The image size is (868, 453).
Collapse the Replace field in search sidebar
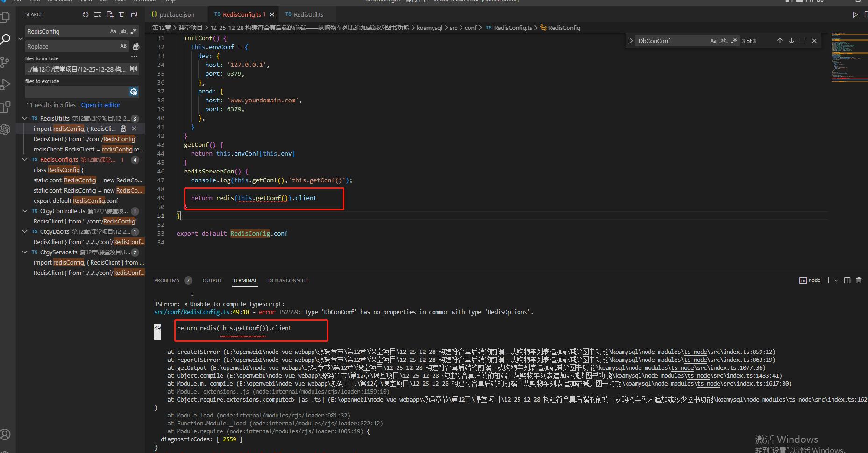coord(21,39)
